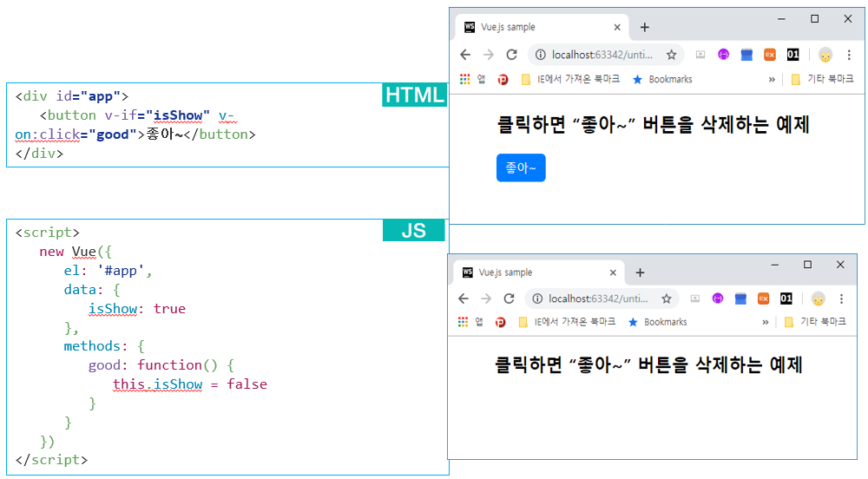Image resolution: width=868 pixels, height=479 pixels.
Task: Click red P bookmark icon in bottom browser
Action: tap(501, 323)
